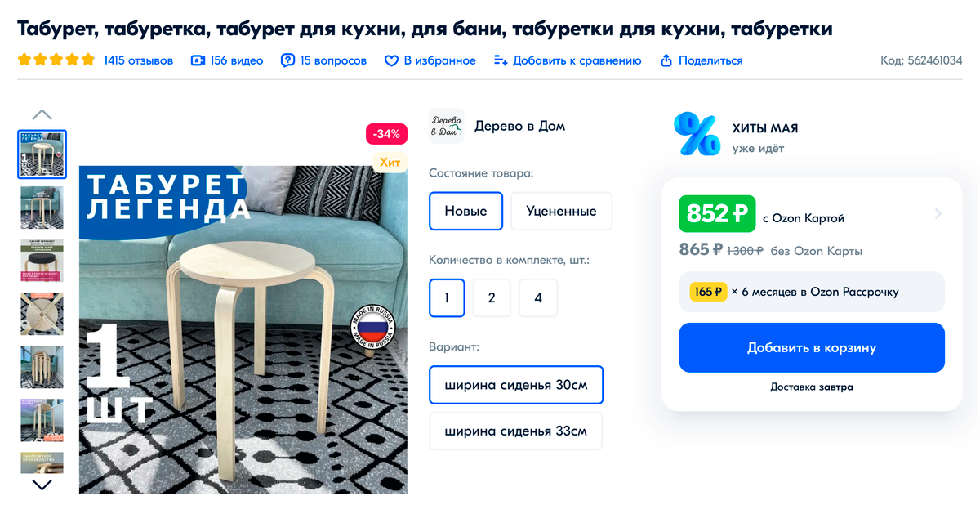The width and height of the screenshot is (980, 514).
Task: Select the Уцененные condition option
Action: coord(561,211)
